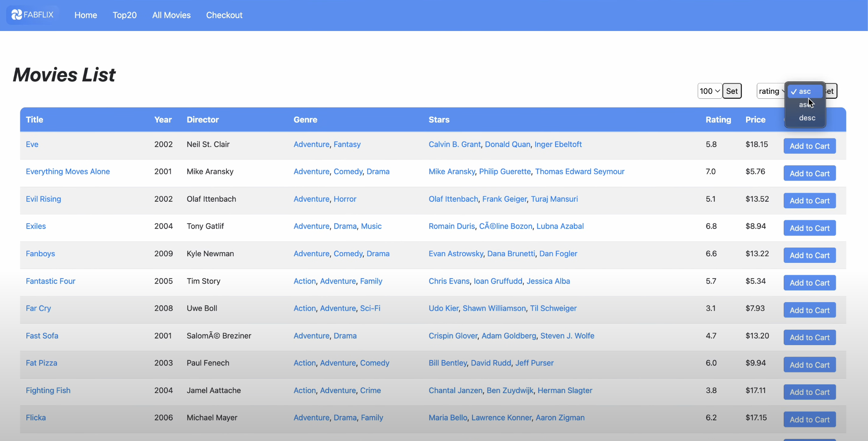The width and height of the screenshot is (868, 441).
Task: Click the Set button beside the 100 dropdown
Action: click(x=732, y=91)
